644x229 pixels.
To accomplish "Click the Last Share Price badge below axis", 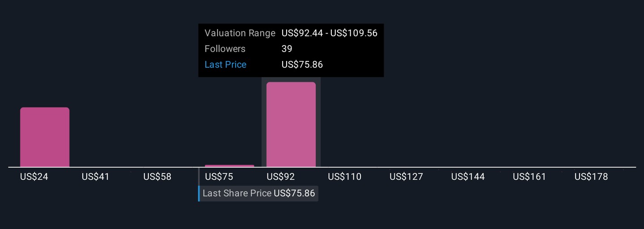I will 259,194.
